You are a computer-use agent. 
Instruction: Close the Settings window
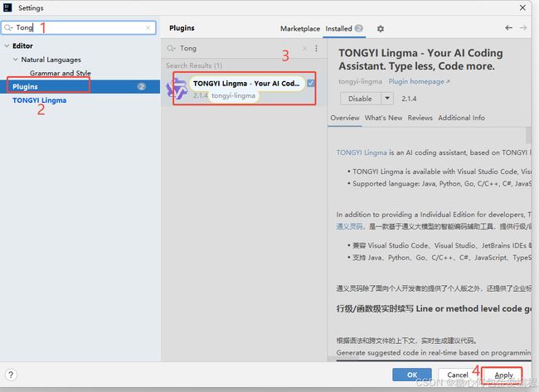click(x=523, y=7)
